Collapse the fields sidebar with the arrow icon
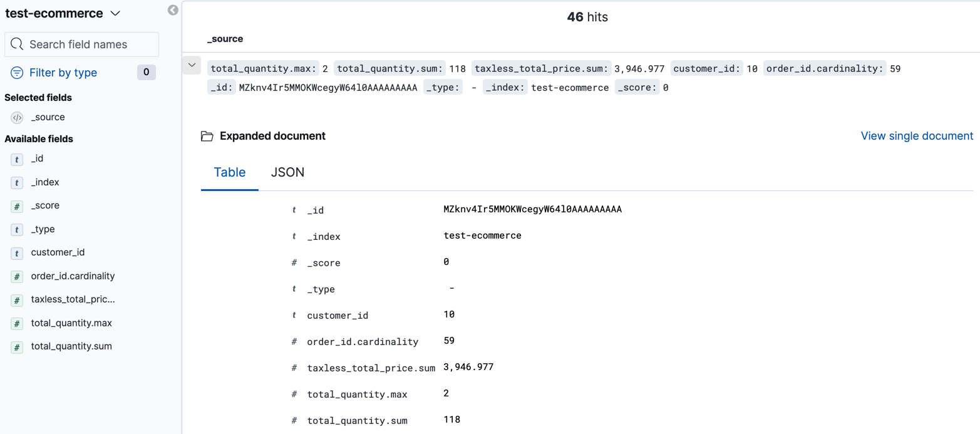Viewport: 980px width, 434px height. click(173, 10)
